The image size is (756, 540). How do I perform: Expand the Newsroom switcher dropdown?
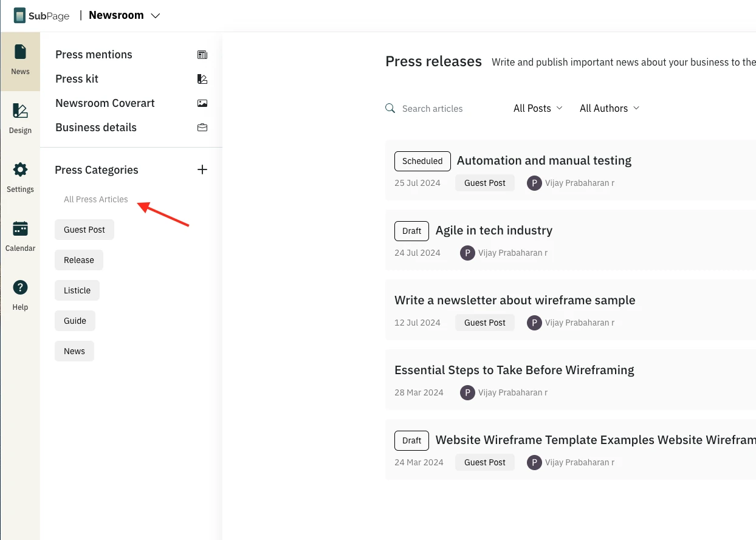point(155,16)
